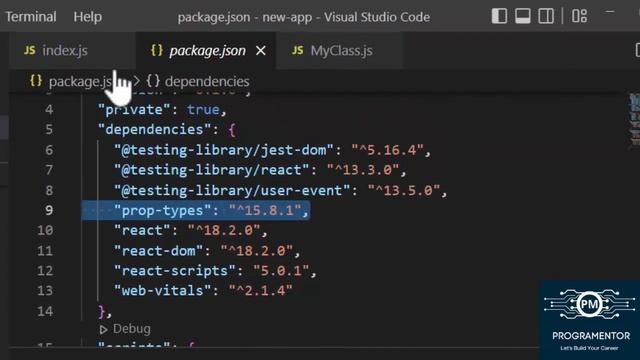The width and height of the screenshot is (640, 360).
Task: Click JS icon on index.js tab
Action: (29, 50)
